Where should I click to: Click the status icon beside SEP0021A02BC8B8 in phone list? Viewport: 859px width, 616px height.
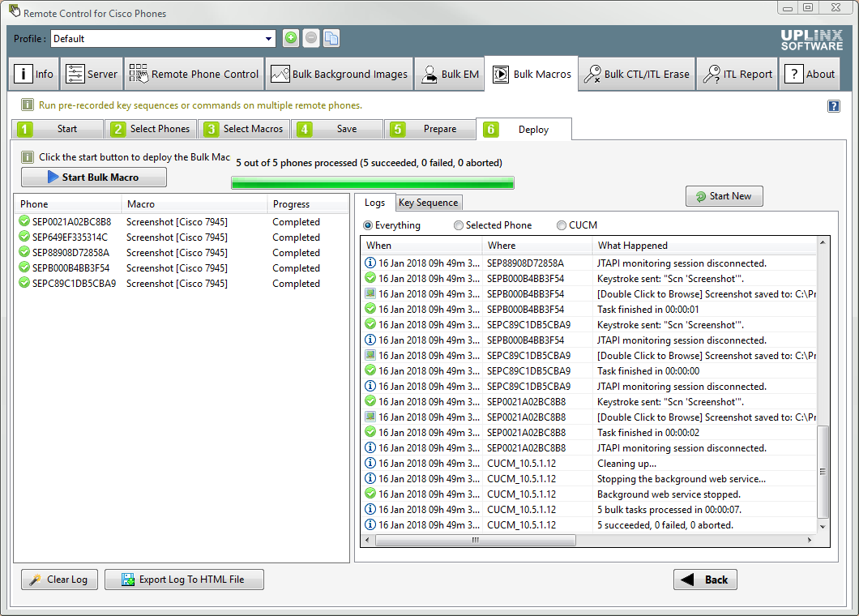pos(24,220)
